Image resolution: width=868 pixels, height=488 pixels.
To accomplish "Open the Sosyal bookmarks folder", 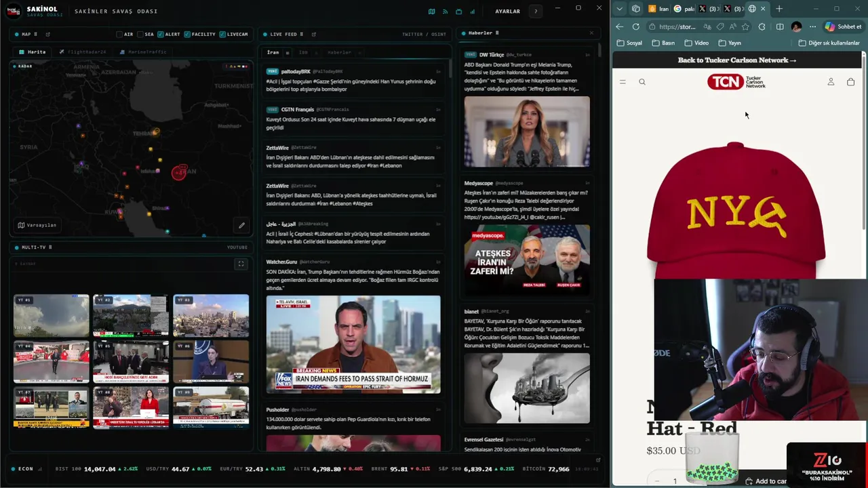I will [629, 43].
